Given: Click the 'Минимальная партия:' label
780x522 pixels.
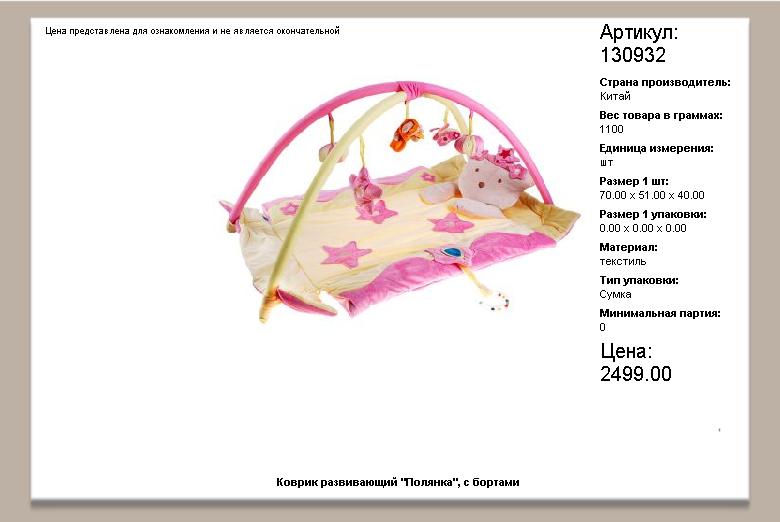Looking at the screenshot, I should [660, 313].
